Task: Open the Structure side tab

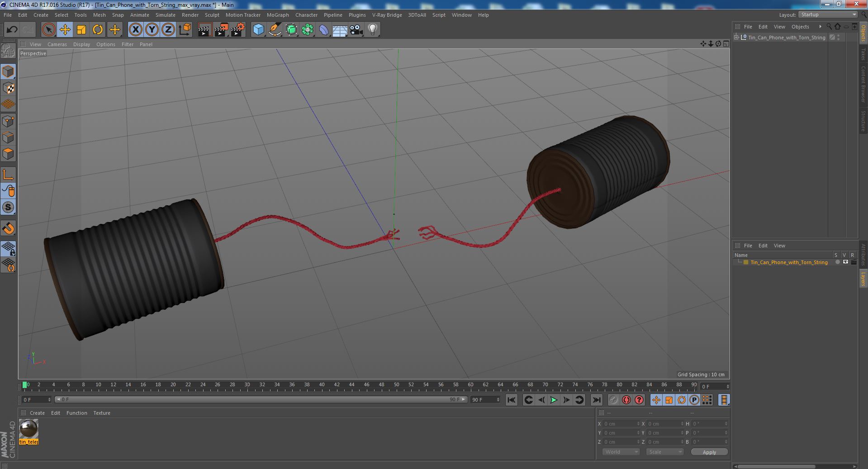Action: [x=863, y=121]
